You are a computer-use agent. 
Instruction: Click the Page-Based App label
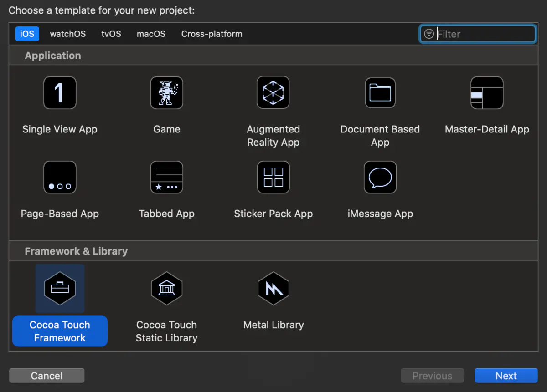[60, 214]
